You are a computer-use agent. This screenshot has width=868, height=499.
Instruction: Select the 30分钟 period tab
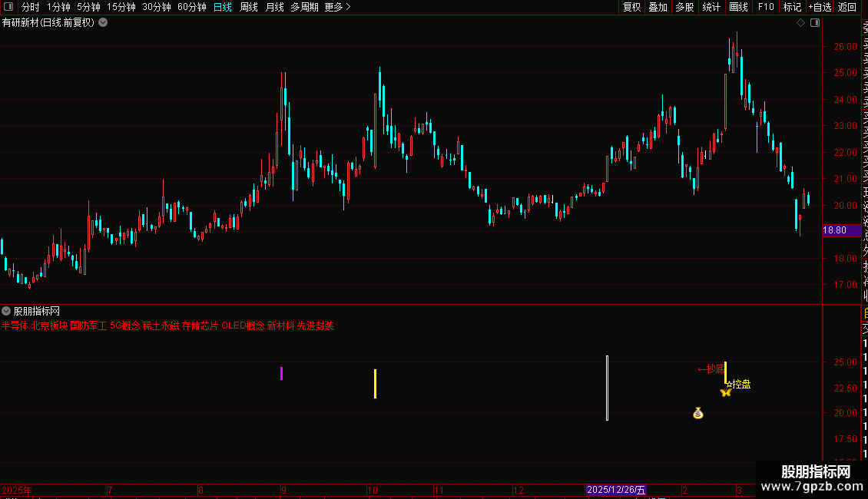point(157,7)
